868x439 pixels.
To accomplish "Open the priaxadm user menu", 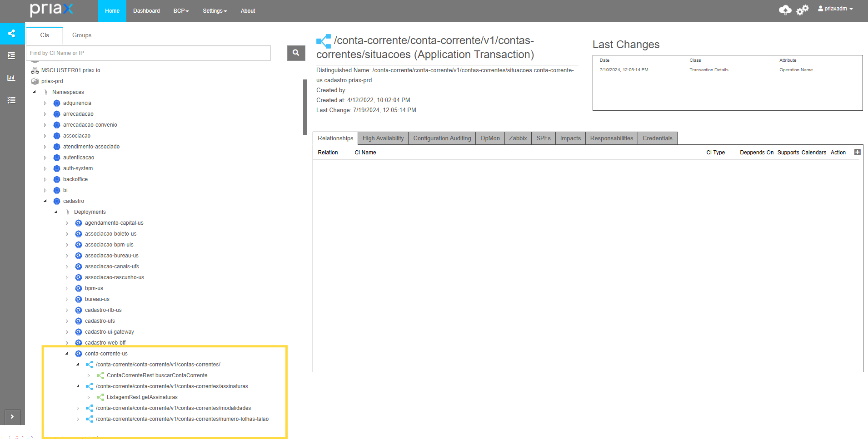I will [x=835, y=9].
